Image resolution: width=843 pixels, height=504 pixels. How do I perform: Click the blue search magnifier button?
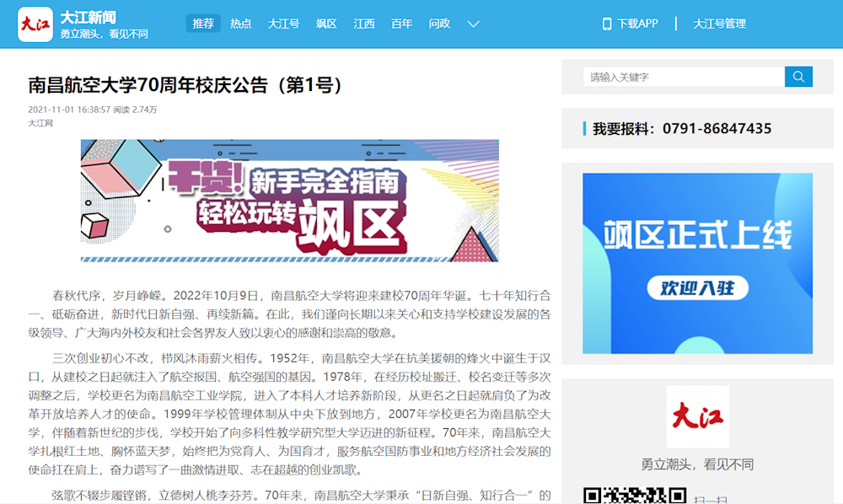click(798, 77)
